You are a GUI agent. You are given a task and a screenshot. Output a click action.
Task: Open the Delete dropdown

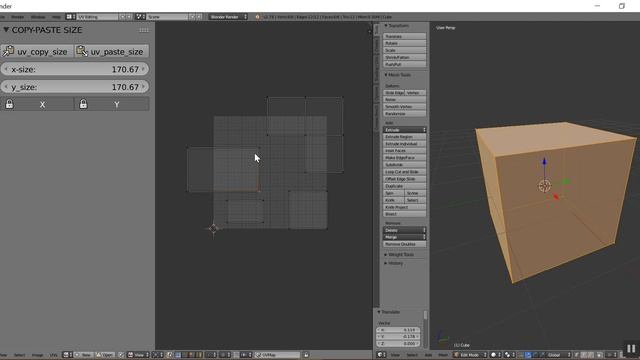pos(404,230)
